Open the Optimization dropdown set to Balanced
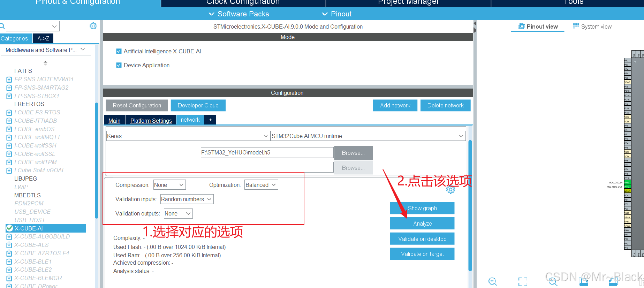 coord(261,185)
